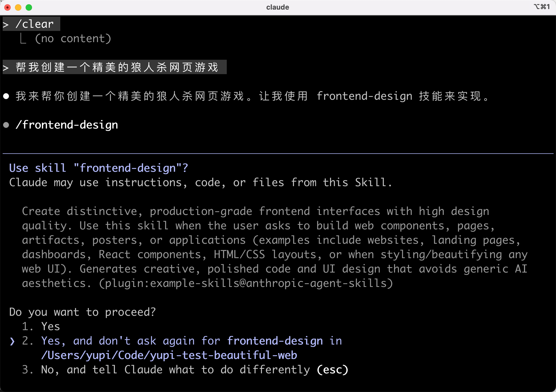Click the ⌥⌘1 shortcut indicator
This screenshot has width=556, height=392.
click(x=542, y=7)
